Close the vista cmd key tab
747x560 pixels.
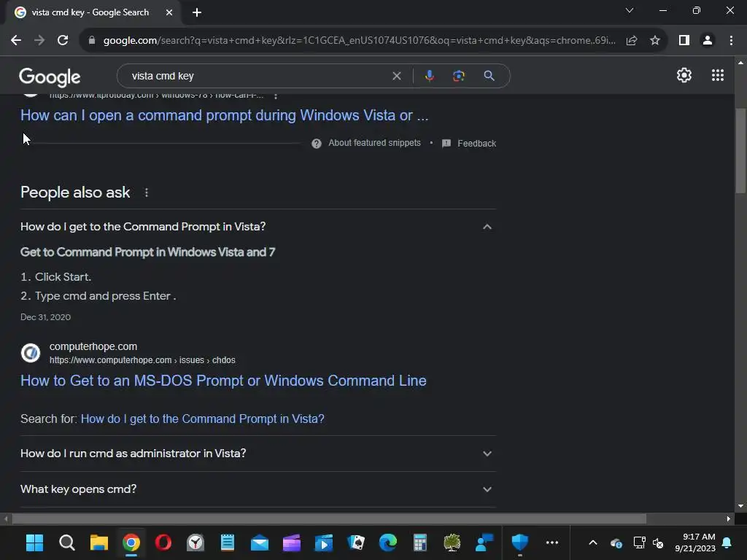pos(169,12)
